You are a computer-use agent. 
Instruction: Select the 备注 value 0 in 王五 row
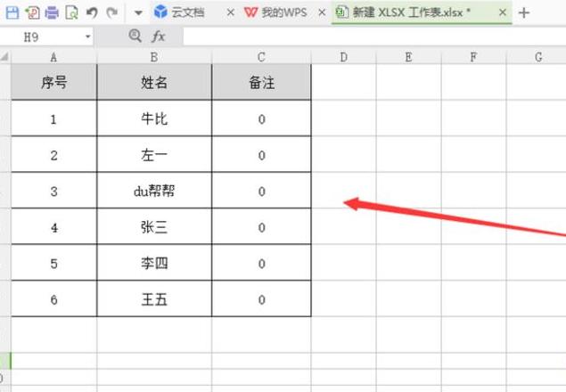(261, 298)
